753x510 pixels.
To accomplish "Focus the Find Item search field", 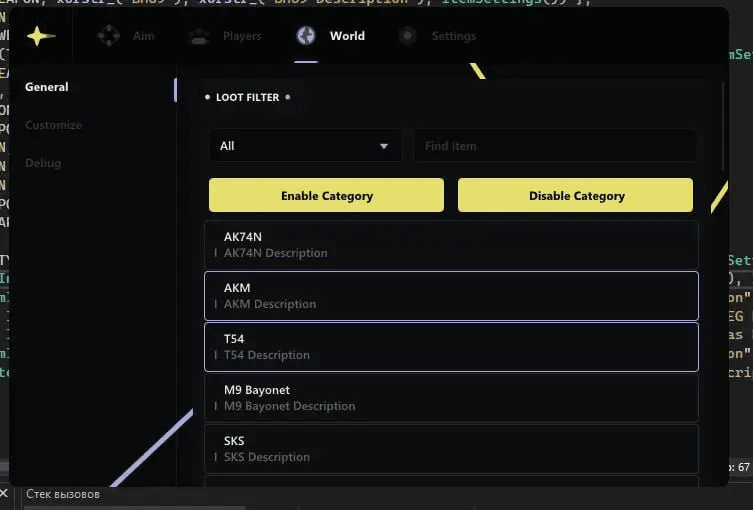I will [x=555, y=146].
